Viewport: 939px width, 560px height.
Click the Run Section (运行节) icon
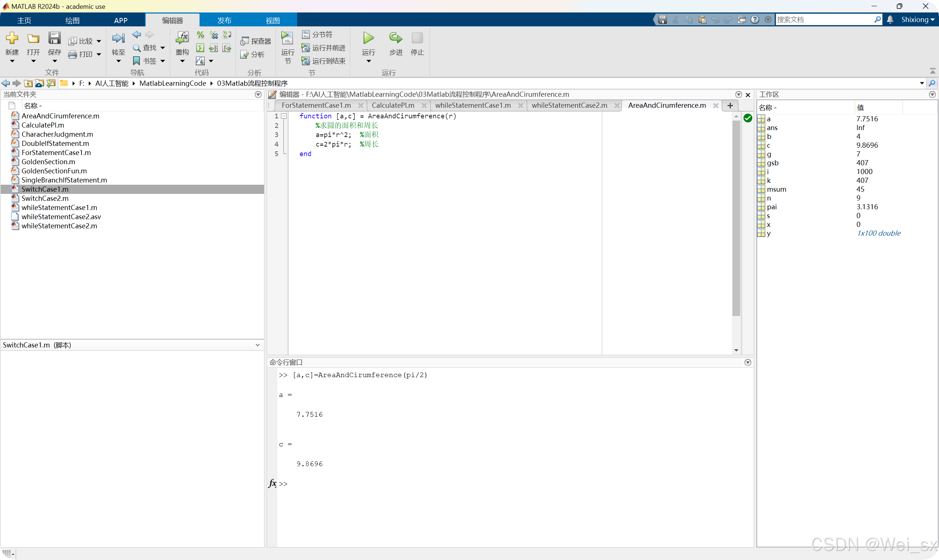287,38
